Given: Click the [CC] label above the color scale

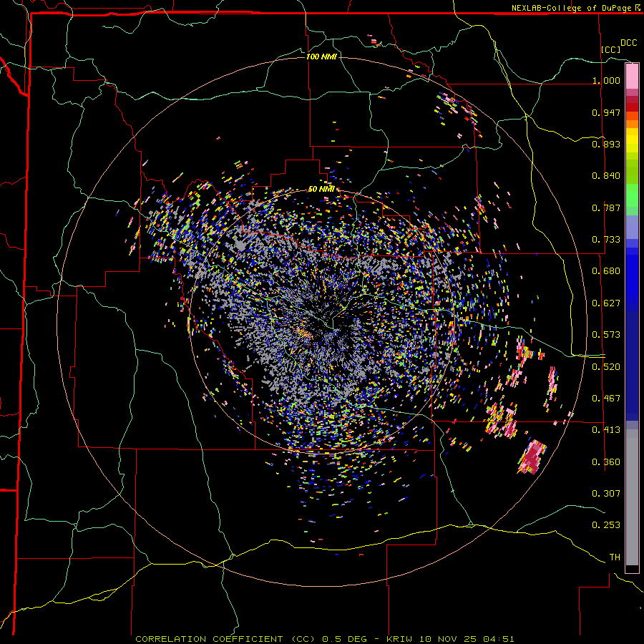Looking at the screenshot, I should [x=611, y=49].
